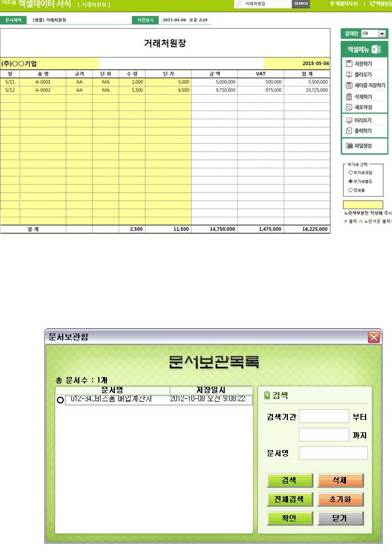The image size is (392, 553).
Task: Click the 새이름 저장하기 save-as icon
Action: coord(349,85)
